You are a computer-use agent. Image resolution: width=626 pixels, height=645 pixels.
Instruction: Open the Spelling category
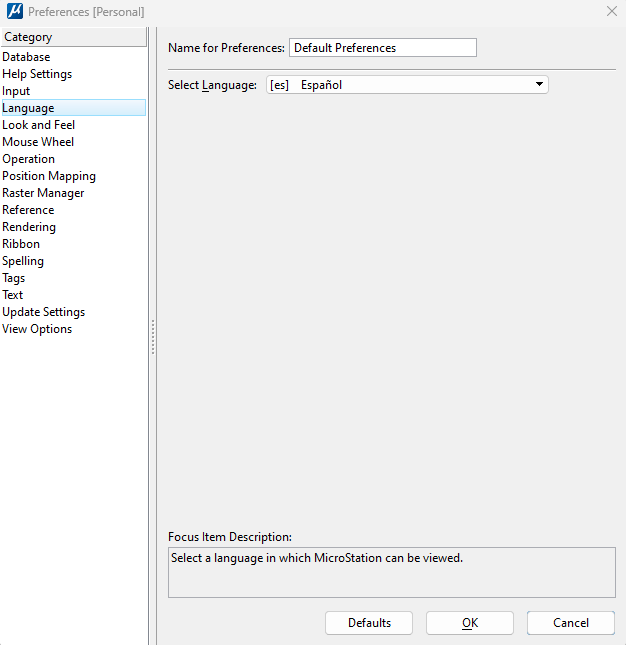pyautogui.click(x=74, y=261)
